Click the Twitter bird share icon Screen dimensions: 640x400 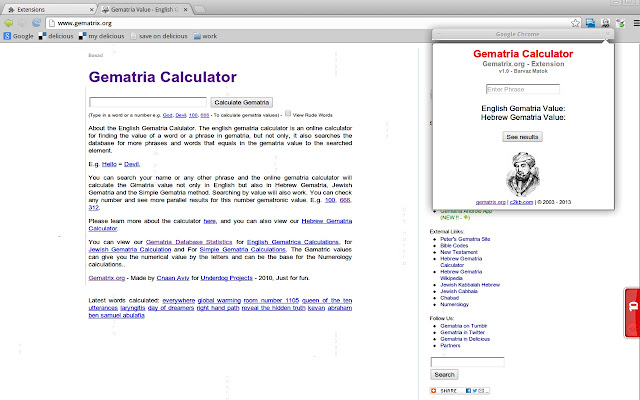(x=475, y=391)
